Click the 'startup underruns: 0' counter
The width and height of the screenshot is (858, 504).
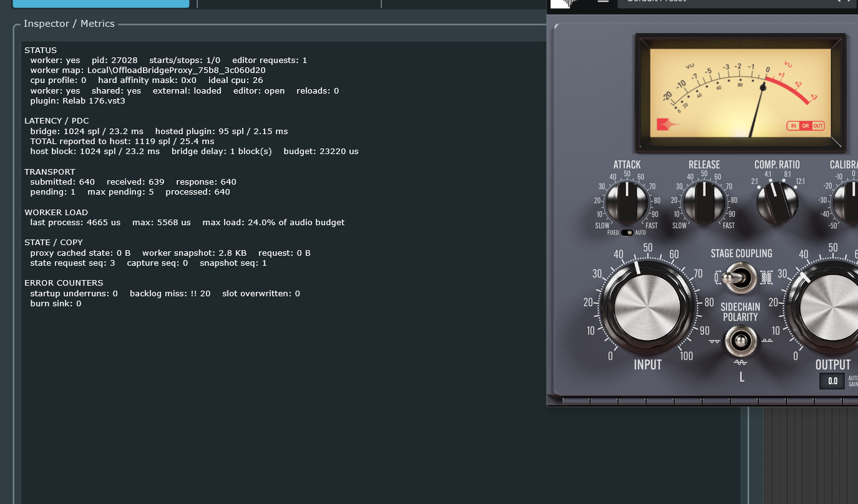click(x=74, y=293)
